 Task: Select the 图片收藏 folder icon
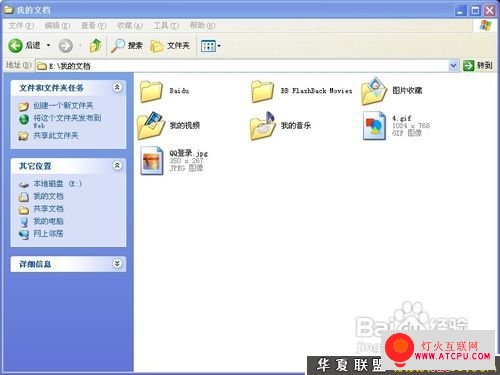(x=374, y=91)
